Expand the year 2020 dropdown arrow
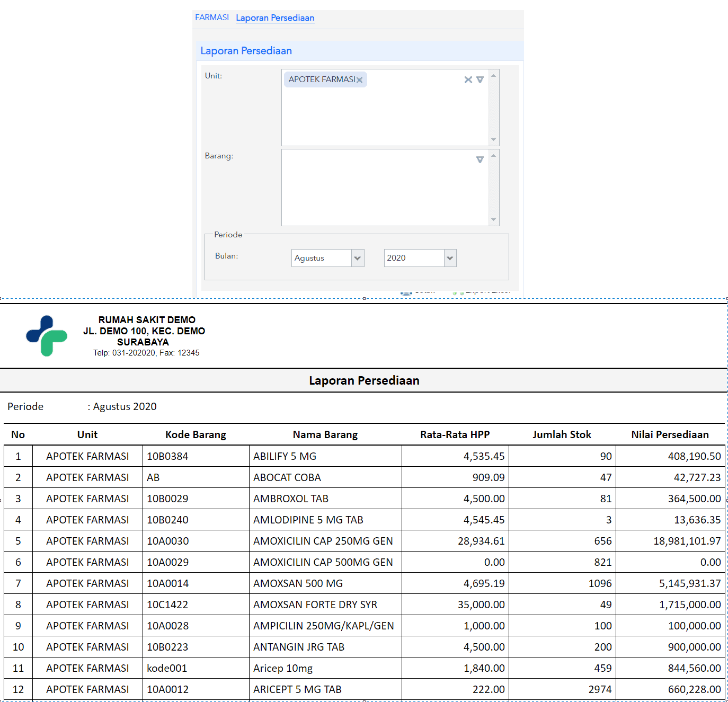The height and width of the screenshot is (702, 728). [450, 258]
